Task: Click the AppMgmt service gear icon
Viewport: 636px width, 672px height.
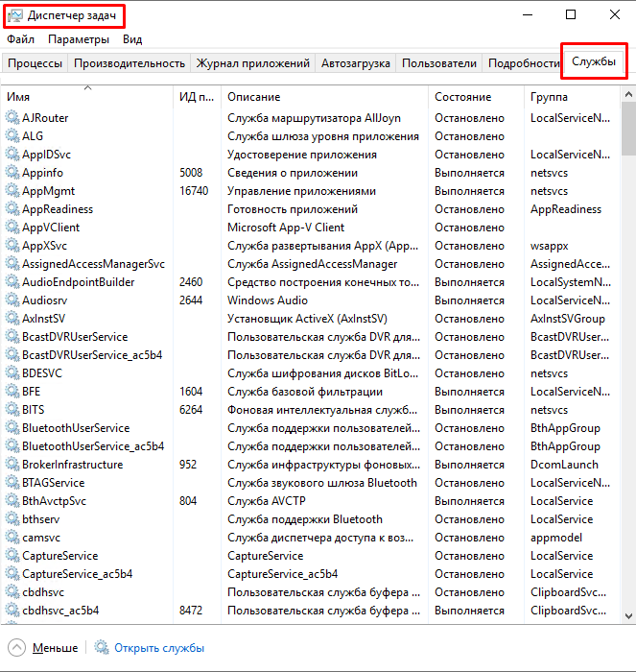Action: point(12,191)
